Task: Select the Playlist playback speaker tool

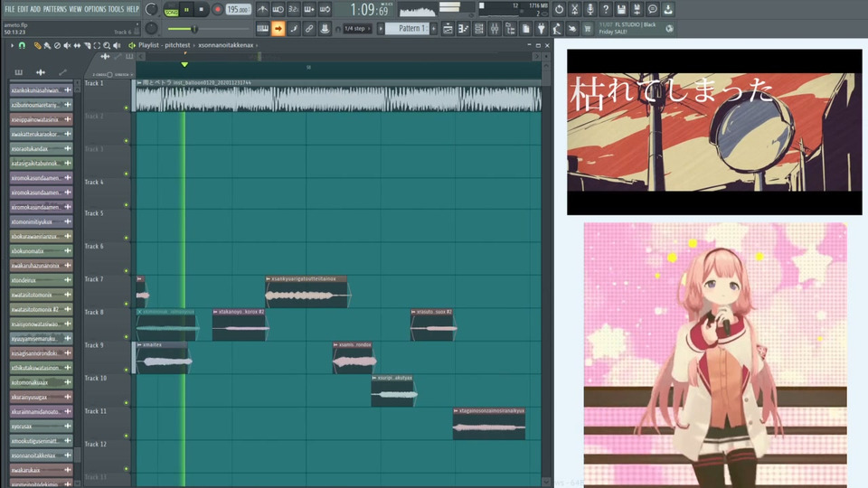Action: [117, 45]
